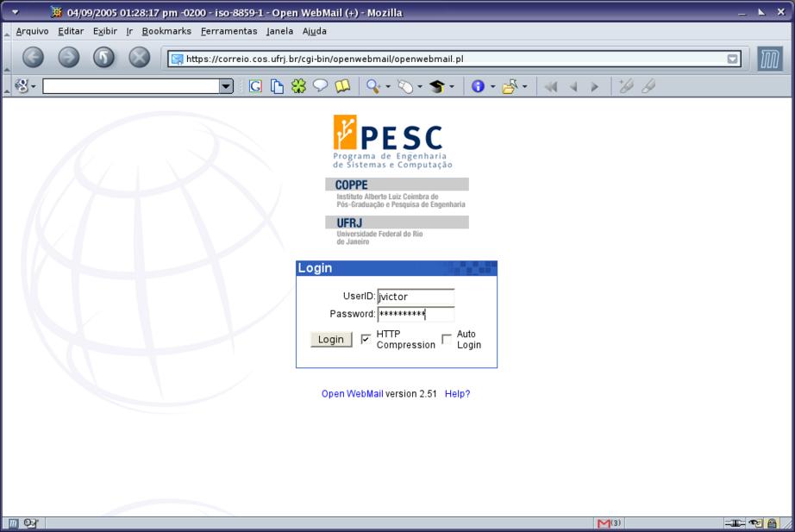Screen dimensions: 795x532
Task: Click the Back navigation button
Action: [x=33, y=58]
